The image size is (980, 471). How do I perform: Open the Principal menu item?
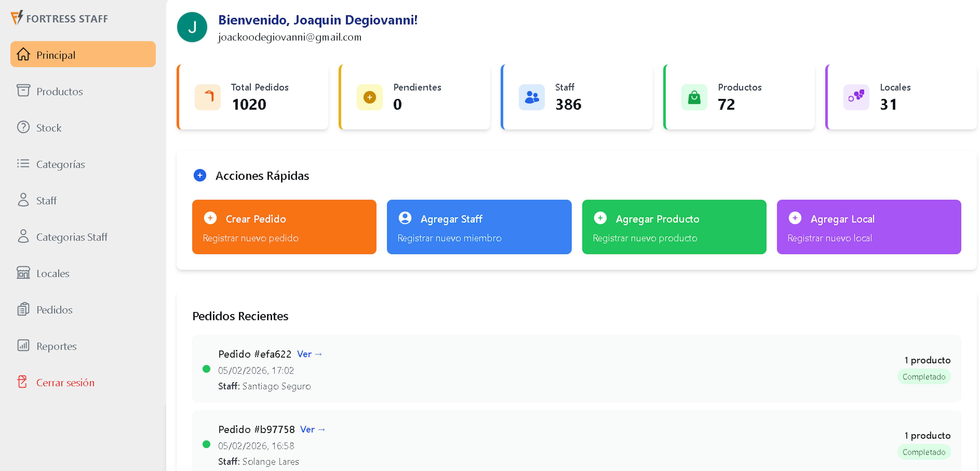click(83, 54)
